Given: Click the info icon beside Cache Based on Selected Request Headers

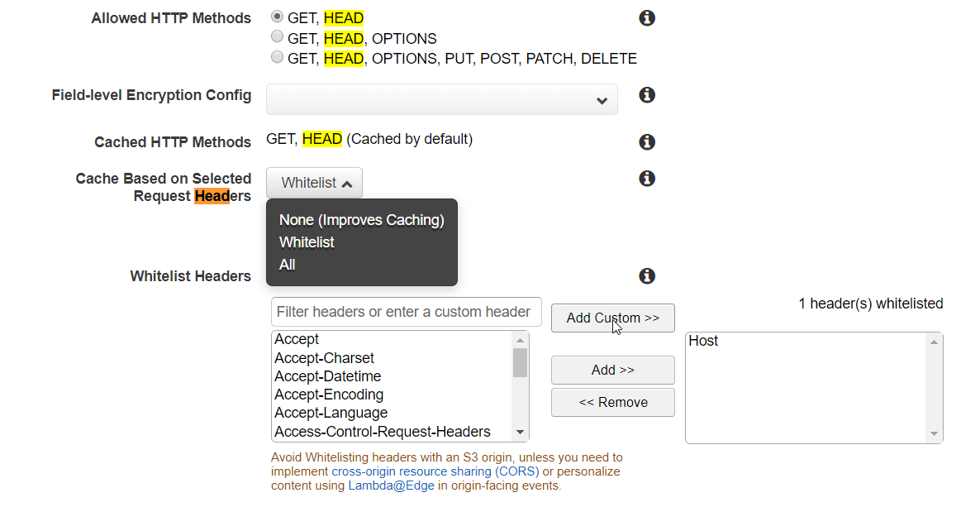Looking at the screenshot, I should (647, 178).
